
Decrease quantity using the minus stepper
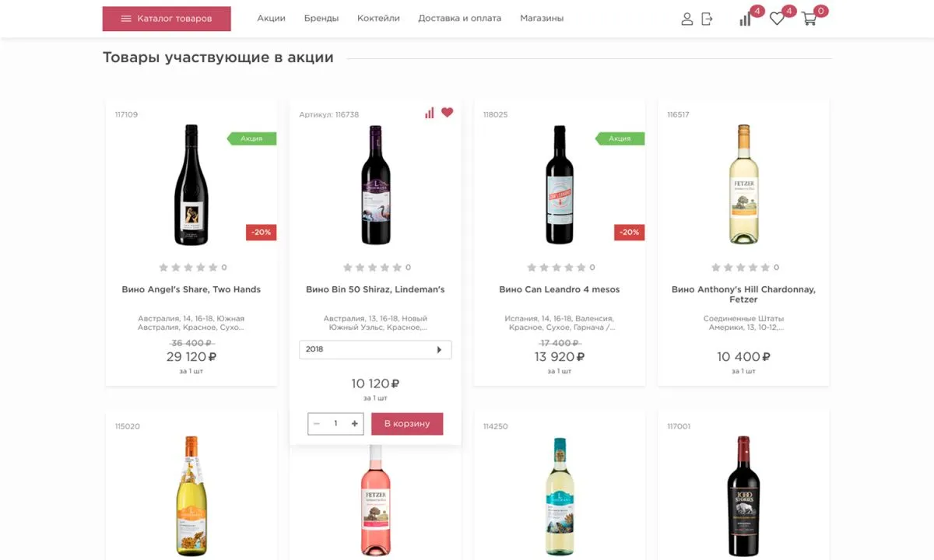[x=317, y=424]
